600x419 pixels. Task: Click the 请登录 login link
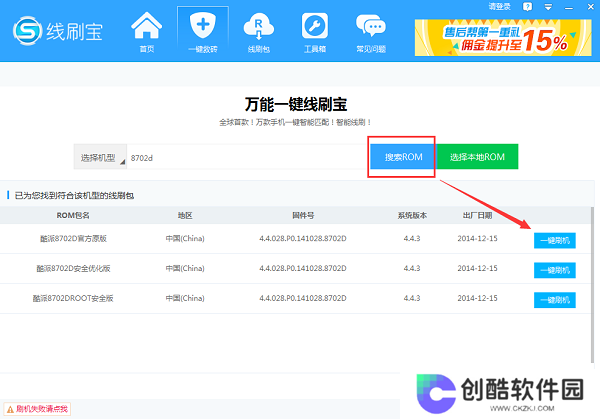[500, 7]
